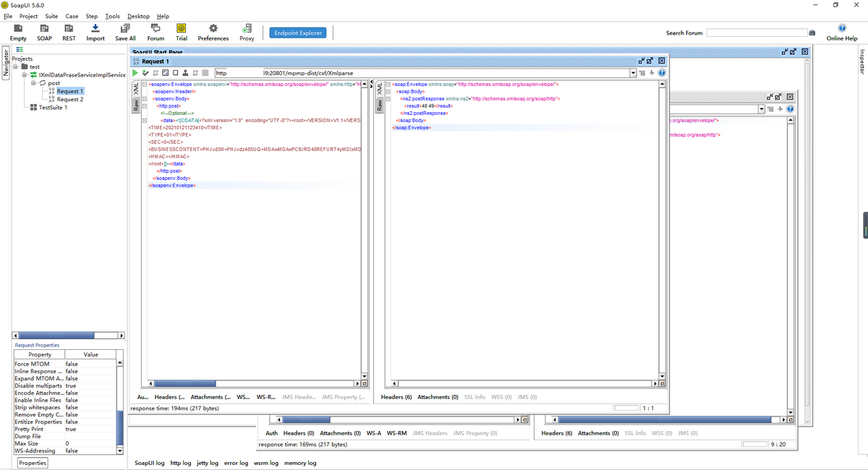Collapse the soap:Envelope element in response XML
This screenshot has height=470, width=868.
388,85
